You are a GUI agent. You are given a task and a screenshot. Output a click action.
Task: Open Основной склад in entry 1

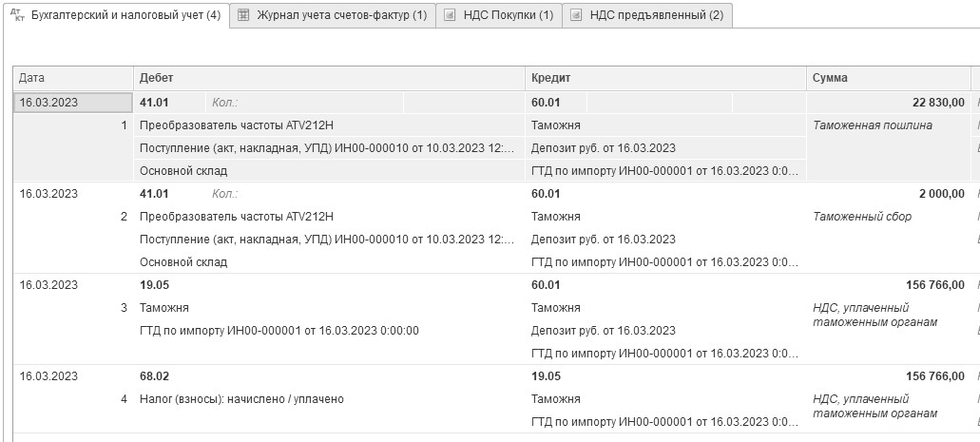(x=183, y=170)
